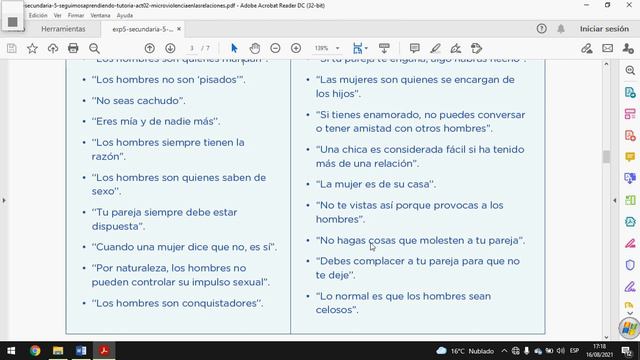640x360 pixels.
Task: Open the sign document tool
Action: coord(456,49)
